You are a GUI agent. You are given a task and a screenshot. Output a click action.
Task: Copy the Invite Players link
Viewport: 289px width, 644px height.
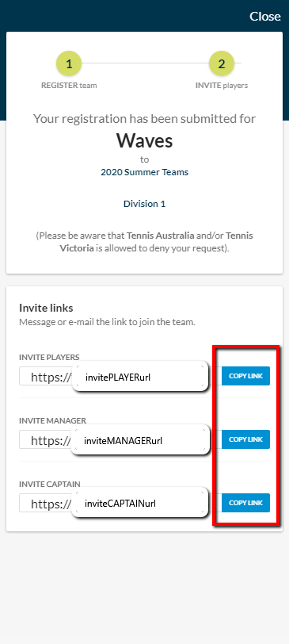[246, 376]
